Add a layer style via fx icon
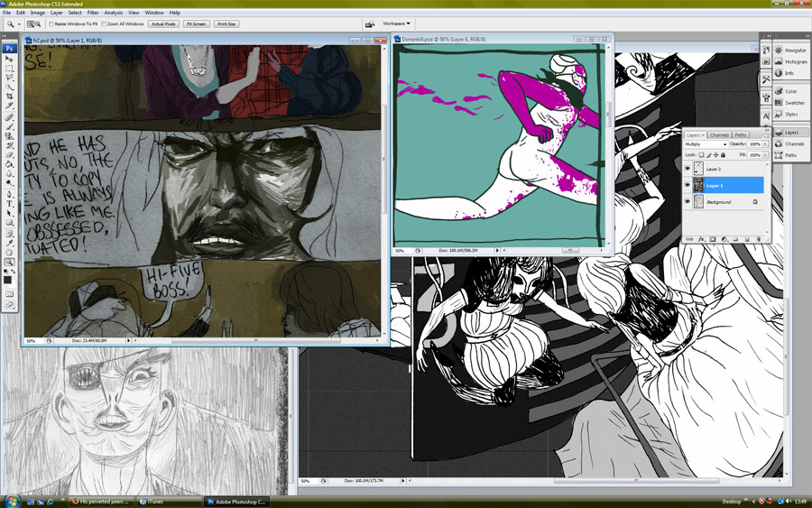The image size is (812, 508). click(x=702, y=239)
